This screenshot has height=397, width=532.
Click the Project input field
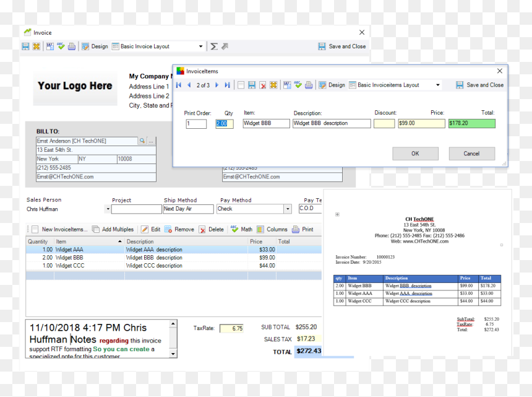click(136, 209)
